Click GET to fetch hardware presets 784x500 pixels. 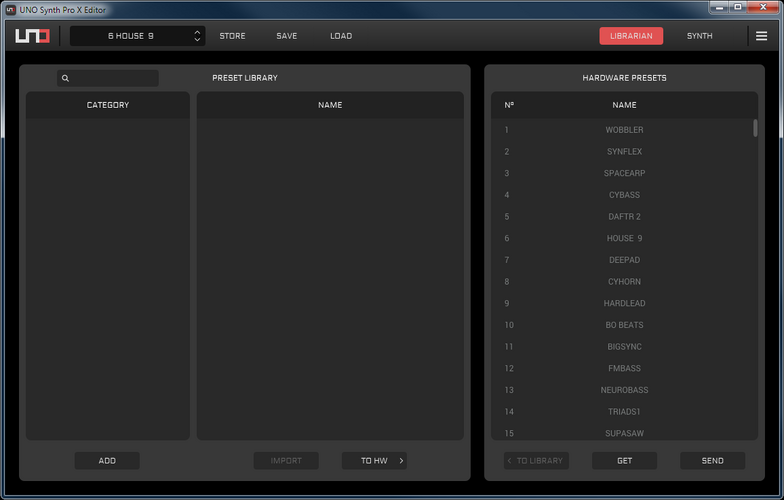coord(624,460)
